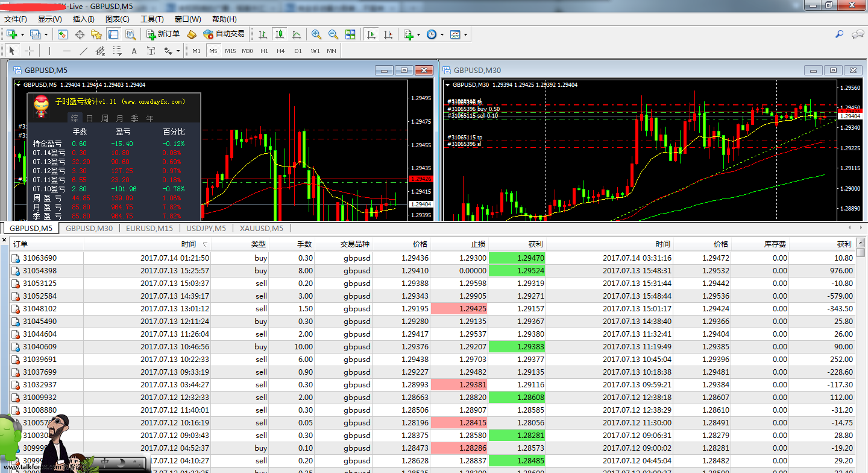
Task: Click the search magnifier icon at top right
Action: (839, 34)
